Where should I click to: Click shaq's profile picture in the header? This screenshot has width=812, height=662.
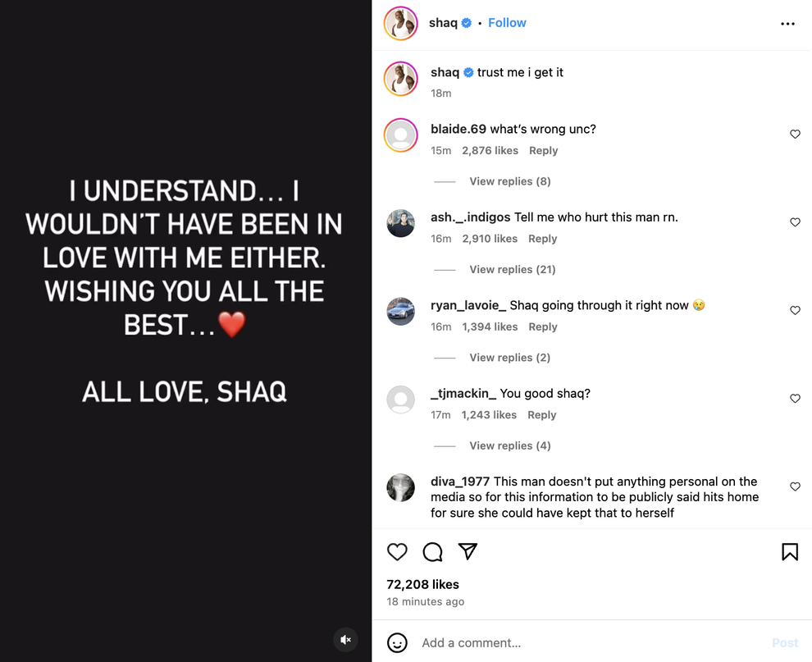[400, 23]
